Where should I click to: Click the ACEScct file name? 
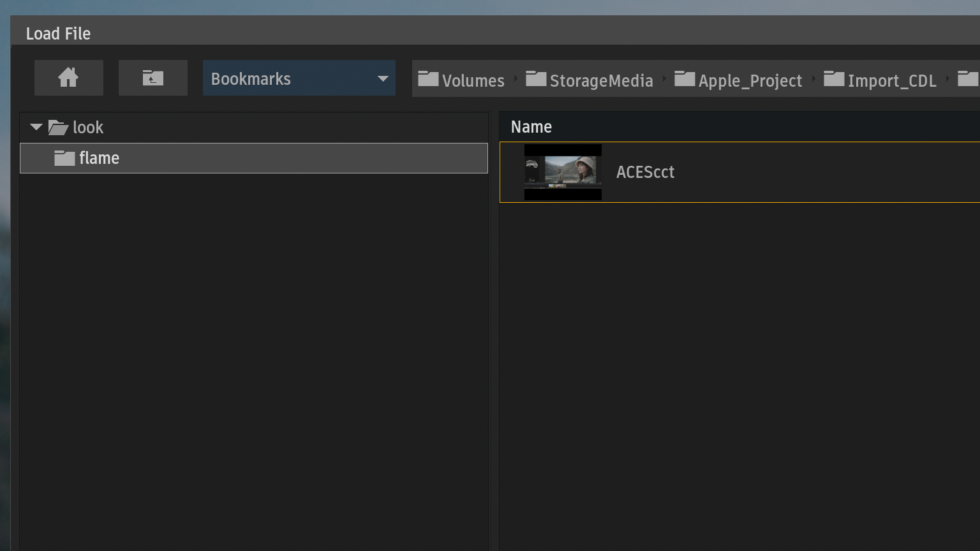645,172
